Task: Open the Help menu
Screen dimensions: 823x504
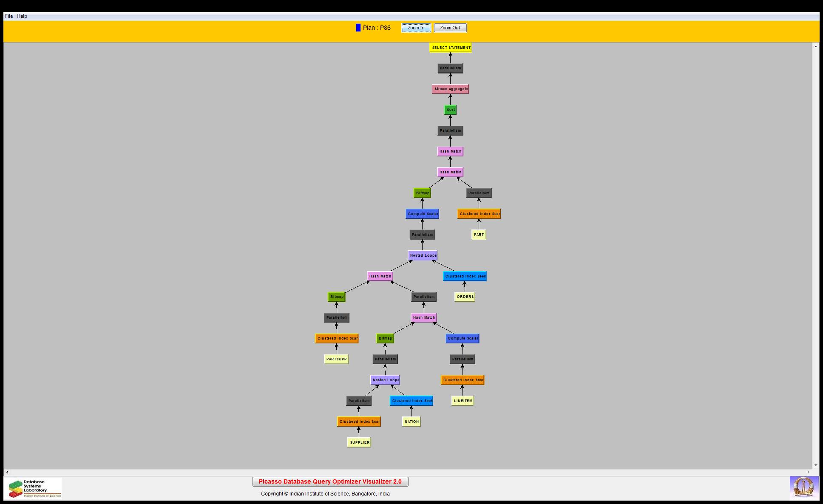Action: 22,16
